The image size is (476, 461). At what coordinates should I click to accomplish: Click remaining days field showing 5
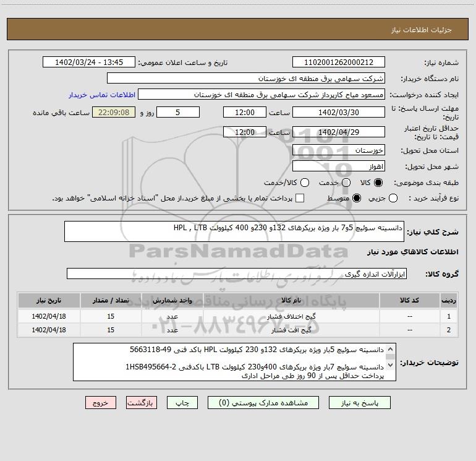click(178, 112)
